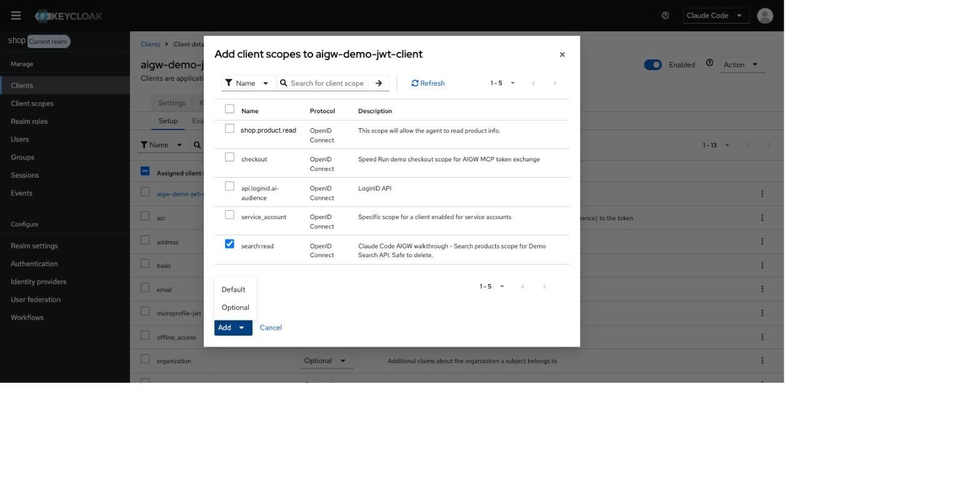Click the Keycloak logo
Image resolution: width=980 pixels, height=478 pixels.
[69, 16]
